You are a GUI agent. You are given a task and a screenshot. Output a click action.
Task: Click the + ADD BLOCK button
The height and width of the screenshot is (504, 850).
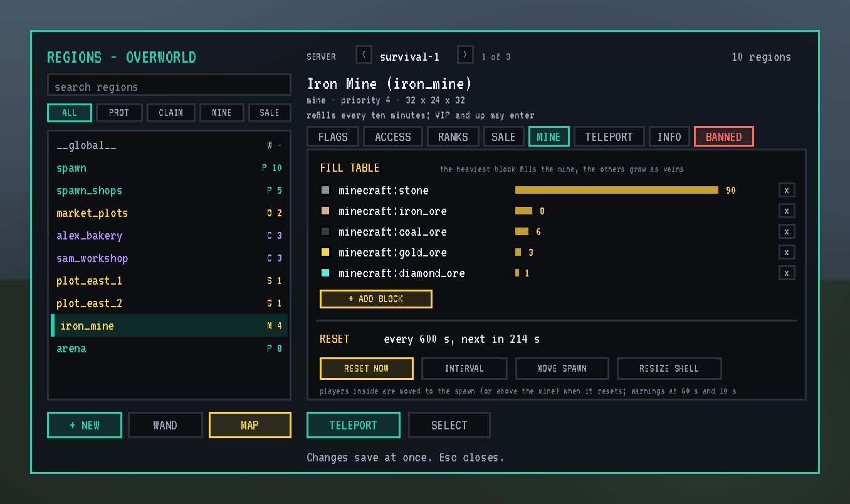click(x=376, y=299)
